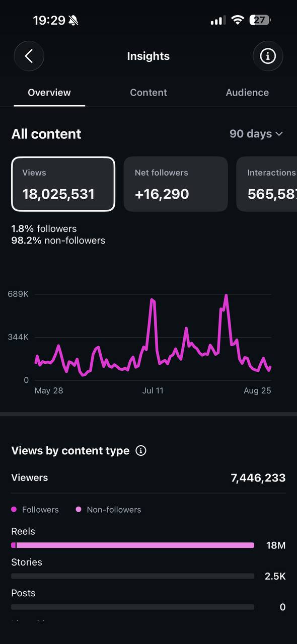Tap the Wi-Fi status icon
The width and height of the screenshot is (297, 644).
(x=237, y=20)
